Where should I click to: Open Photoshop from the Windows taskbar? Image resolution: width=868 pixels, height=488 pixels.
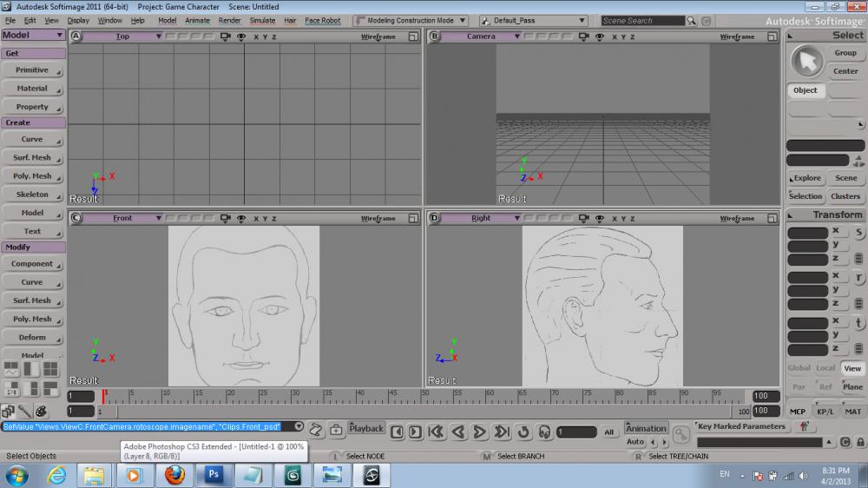pyautogui.click(x=213, y=475)
